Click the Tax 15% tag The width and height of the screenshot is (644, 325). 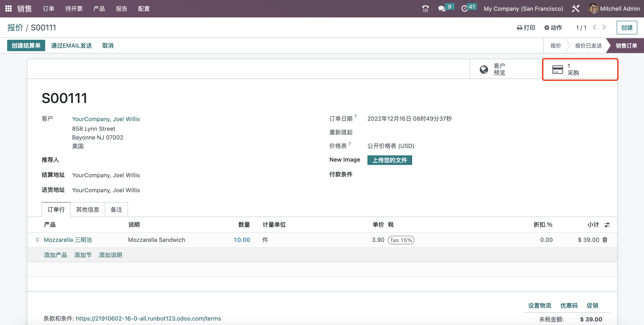(401, 240)
